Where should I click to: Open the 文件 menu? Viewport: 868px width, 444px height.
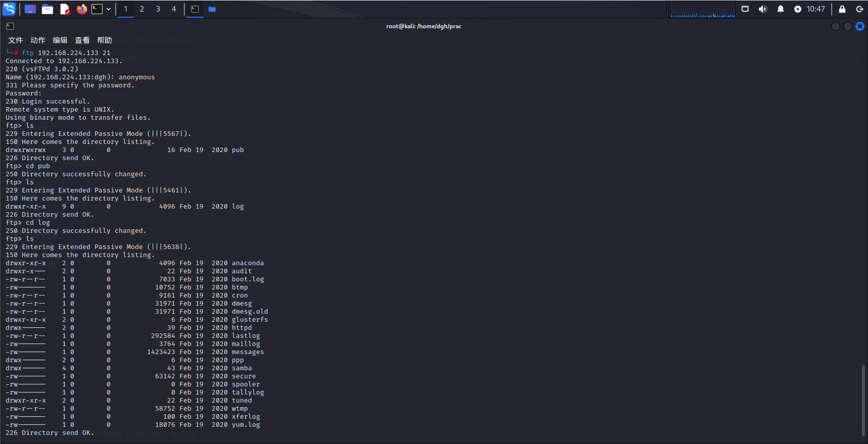(16, 40)
